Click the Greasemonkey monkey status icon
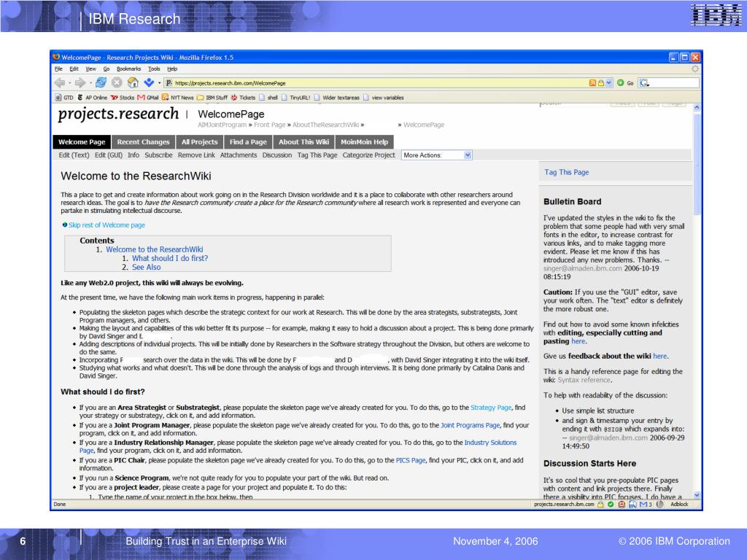 [x=622, y=505]
